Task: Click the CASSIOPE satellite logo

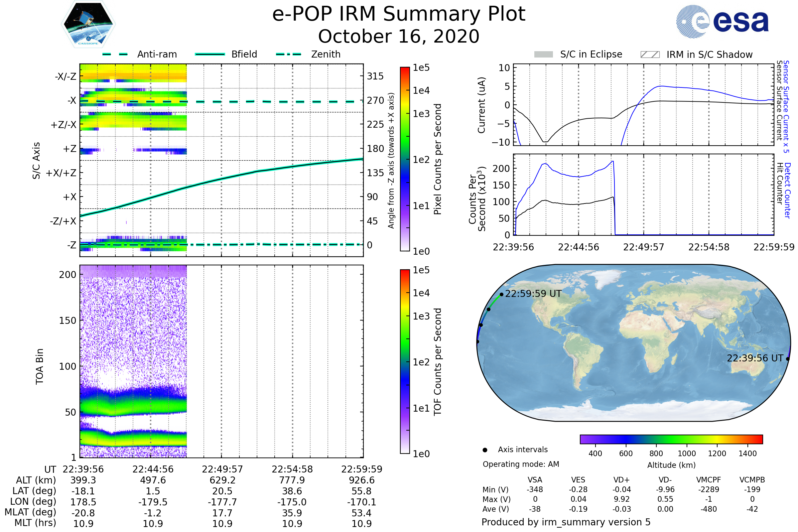Action: 88,24
